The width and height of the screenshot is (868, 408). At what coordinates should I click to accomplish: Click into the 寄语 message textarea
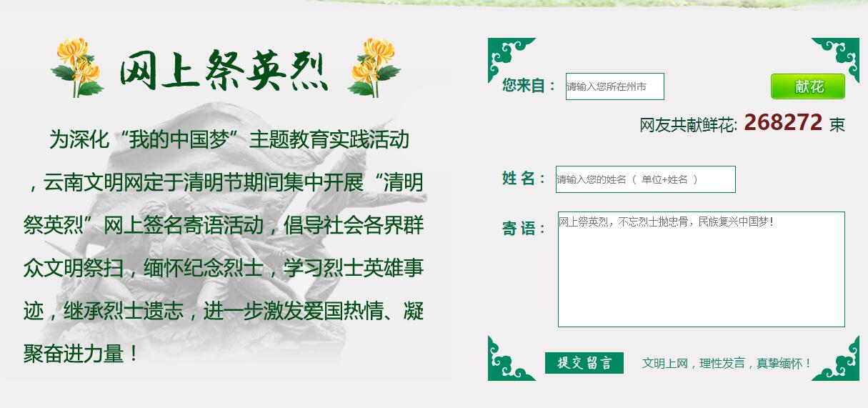702,269
